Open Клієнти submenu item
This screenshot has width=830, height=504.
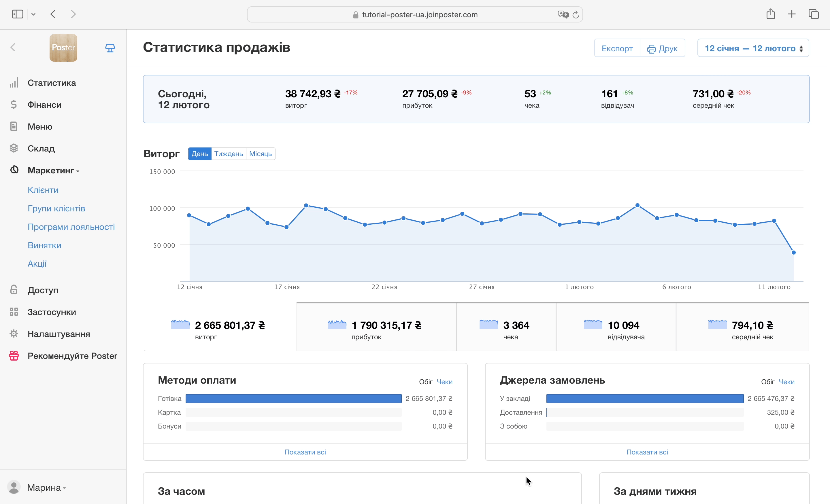(43, 190)
